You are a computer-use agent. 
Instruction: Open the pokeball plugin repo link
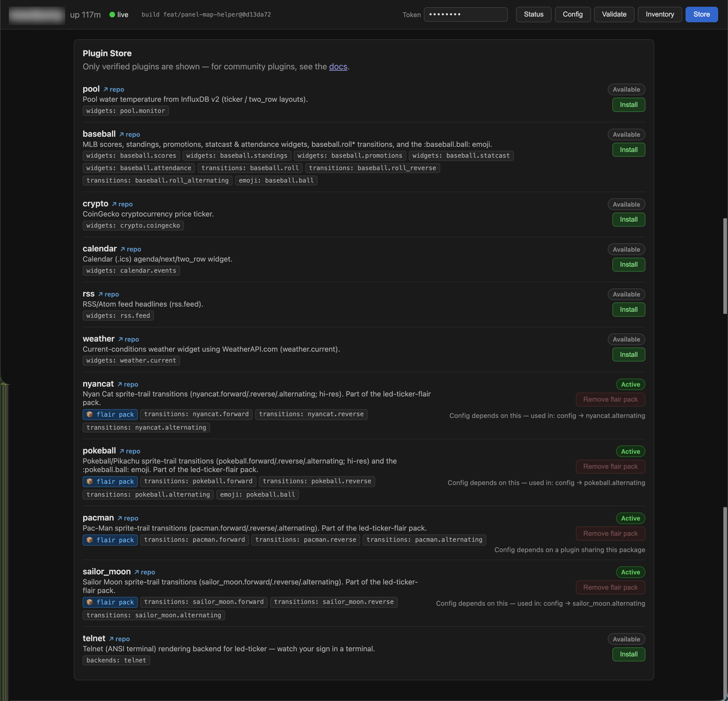point(129,451)
